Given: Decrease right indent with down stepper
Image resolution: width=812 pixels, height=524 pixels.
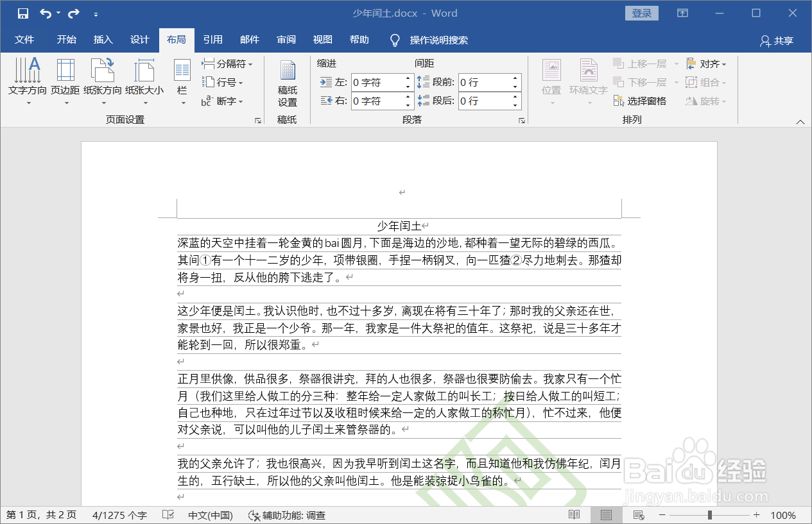Looking at the screenshot, I should point(408,105).
